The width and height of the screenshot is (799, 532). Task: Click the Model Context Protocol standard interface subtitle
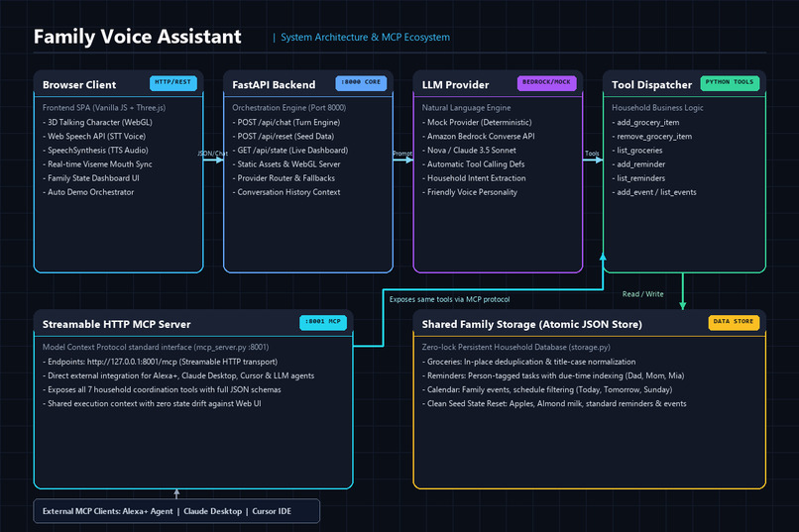pos(156,347)
